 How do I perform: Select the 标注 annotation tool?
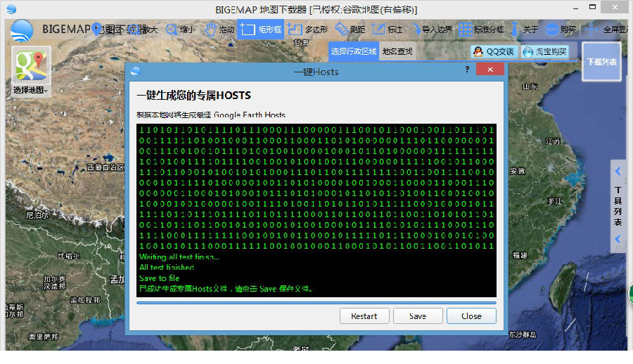pyautogui.click(x=387, y=30)
